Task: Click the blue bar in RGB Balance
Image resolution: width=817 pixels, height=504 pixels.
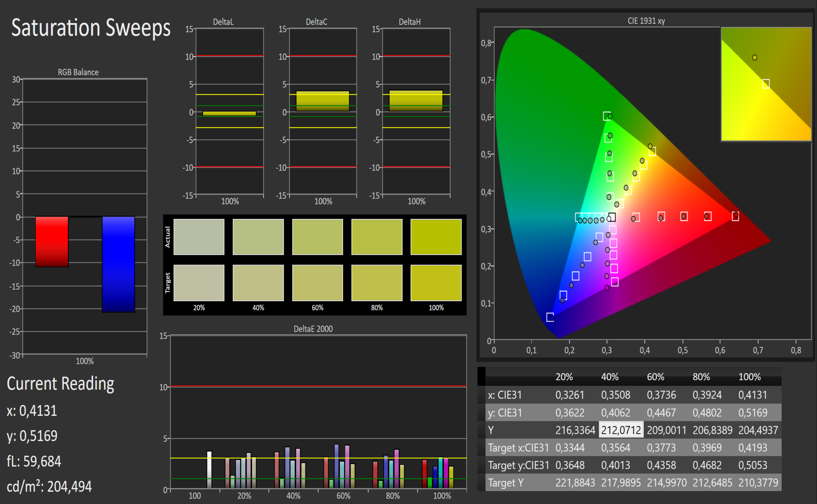Action: [x=118, y=264]
